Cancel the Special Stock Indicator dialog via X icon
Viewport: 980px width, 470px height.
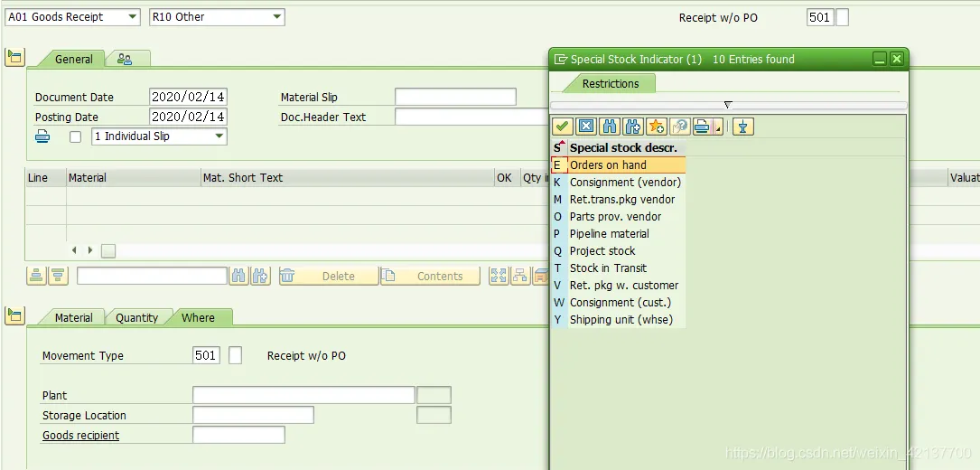[585, 127]
